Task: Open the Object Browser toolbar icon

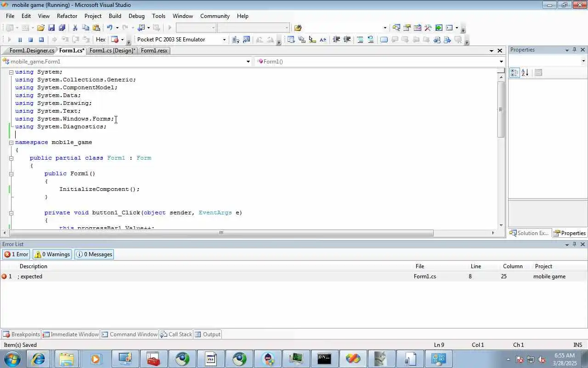Action: [x=418, y=28]
